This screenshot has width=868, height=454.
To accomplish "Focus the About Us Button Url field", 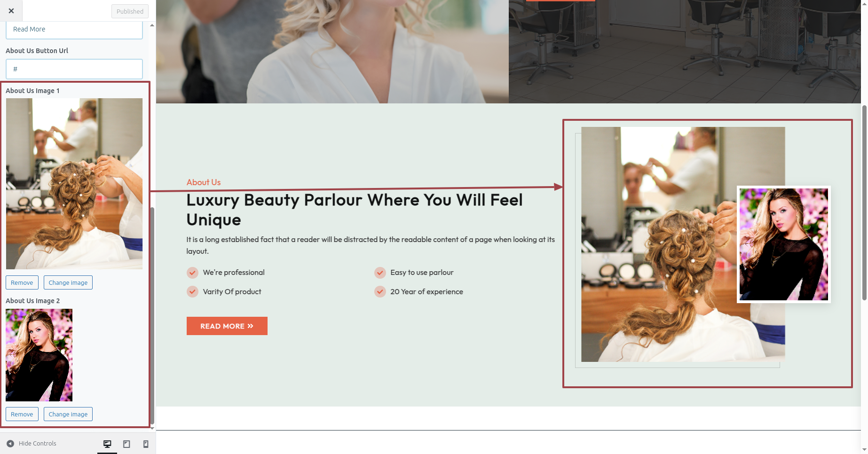I will tap(74, 69).
